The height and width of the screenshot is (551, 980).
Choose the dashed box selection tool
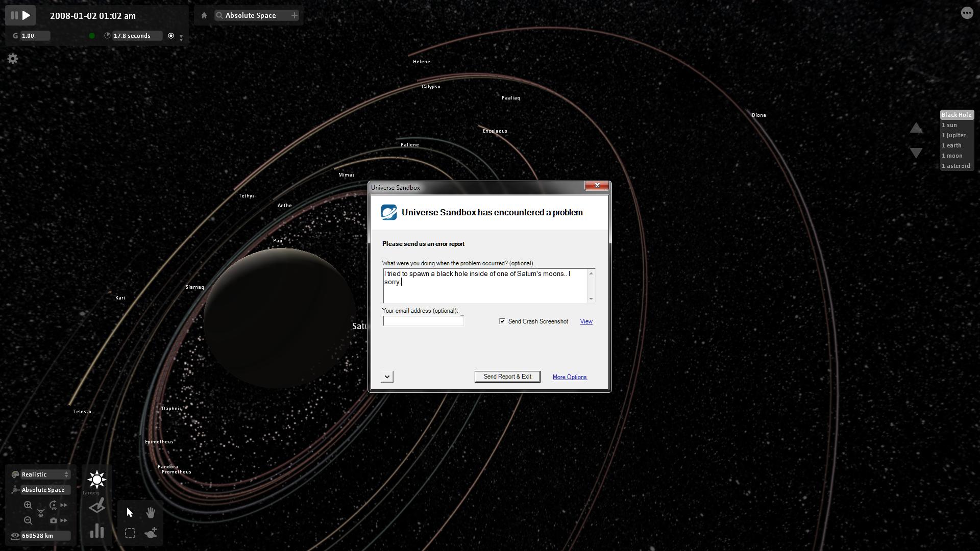[130, 534]
